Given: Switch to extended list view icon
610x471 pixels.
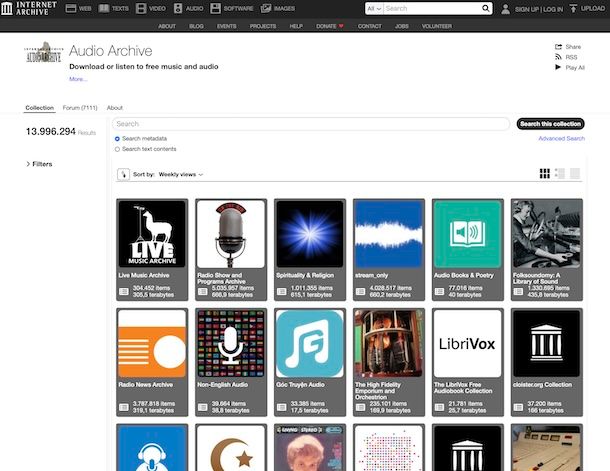Looking at the screenshot, I should click(560, 173).
